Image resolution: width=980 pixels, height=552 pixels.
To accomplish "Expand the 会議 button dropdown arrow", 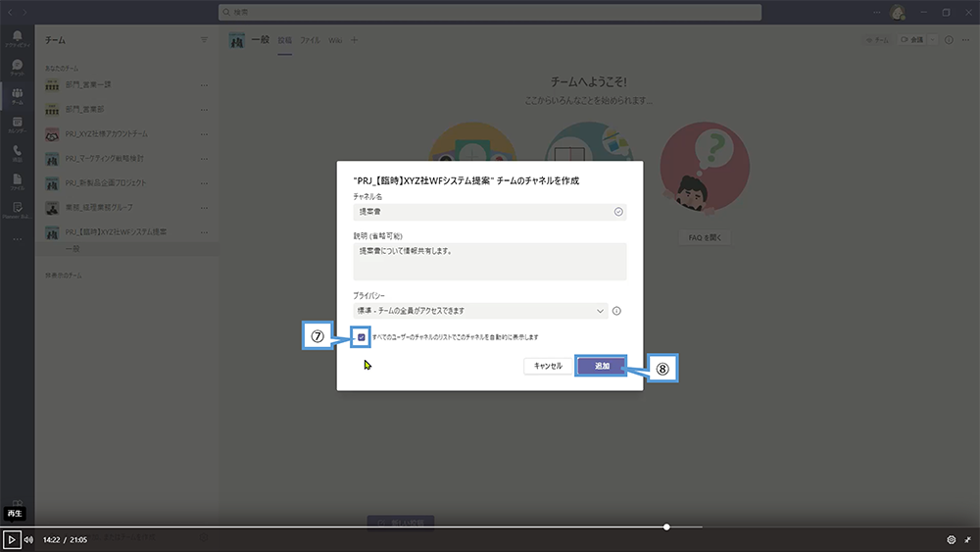I will point(932,40).
